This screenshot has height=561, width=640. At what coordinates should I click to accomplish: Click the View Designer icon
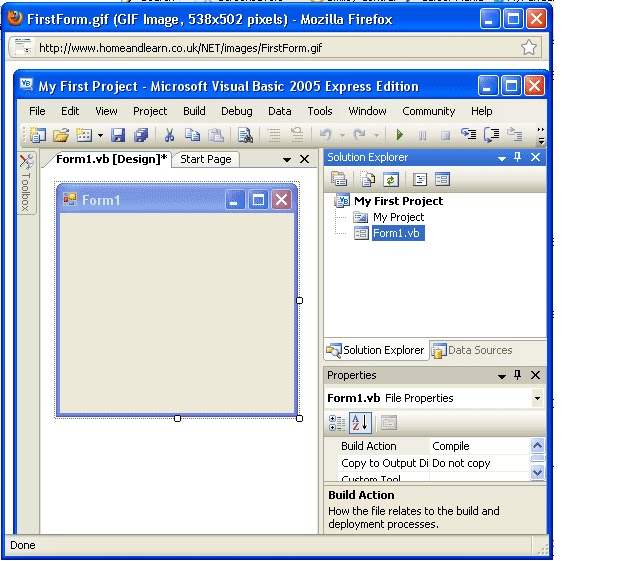click(x=442, y=179)
